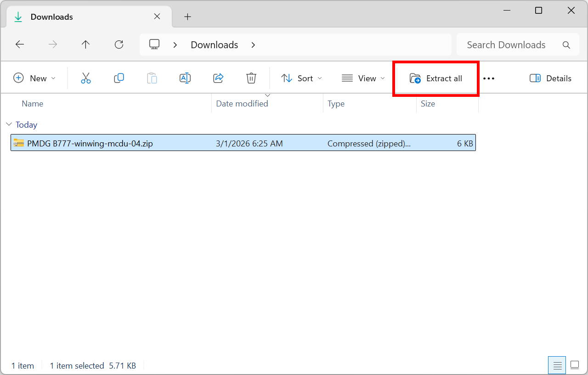
Task: Enable grid view at bottom right
Action: pos(574,365)
